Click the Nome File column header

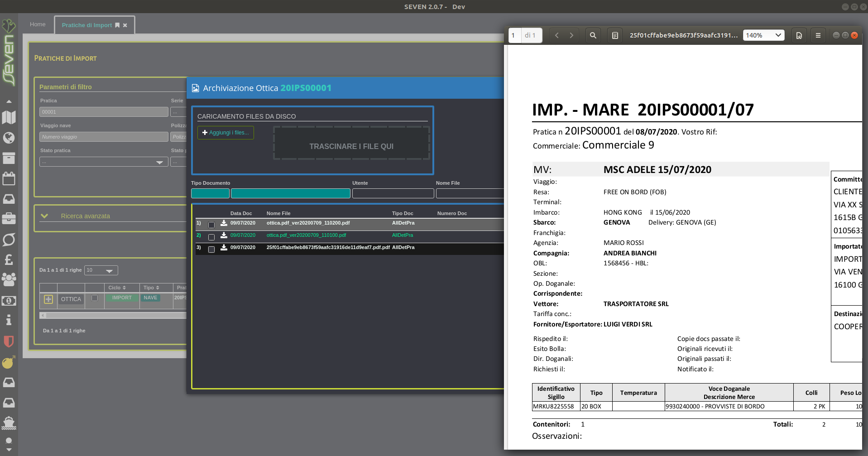[x=278, y=213]
